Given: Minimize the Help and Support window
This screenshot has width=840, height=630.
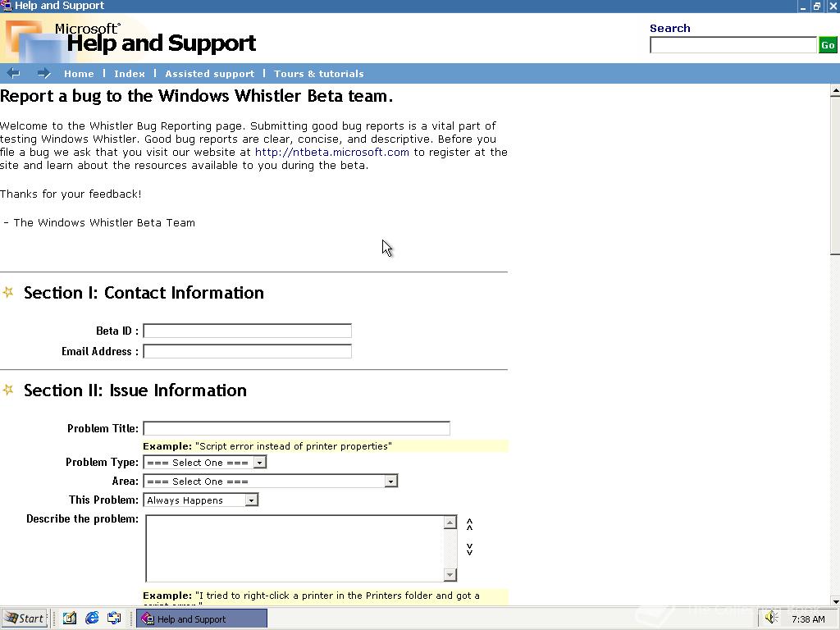Looking at the screenshot, I should tap(803, 6).
